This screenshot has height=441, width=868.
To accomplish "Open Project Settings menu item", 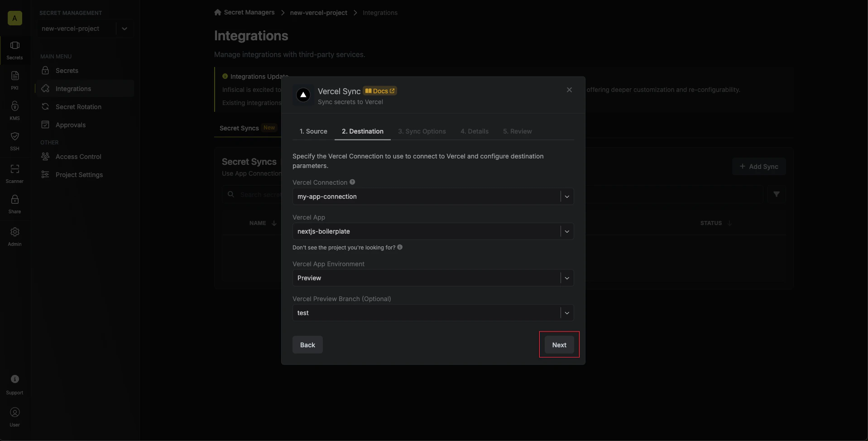I will tap(85, 175).
